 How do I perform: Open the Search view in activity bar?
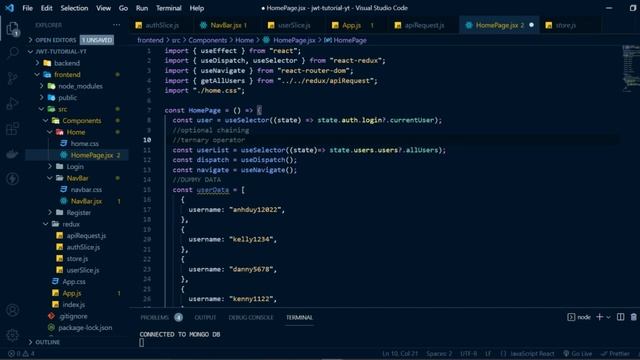pyautogui.click(x=13, y=53)
